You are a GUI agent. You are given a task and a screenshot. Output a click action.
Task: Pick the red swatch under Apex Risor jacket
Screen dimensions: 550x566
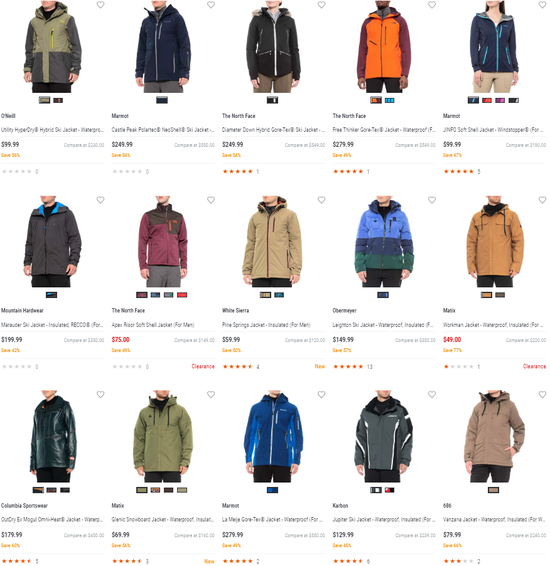tap(182, 295)
